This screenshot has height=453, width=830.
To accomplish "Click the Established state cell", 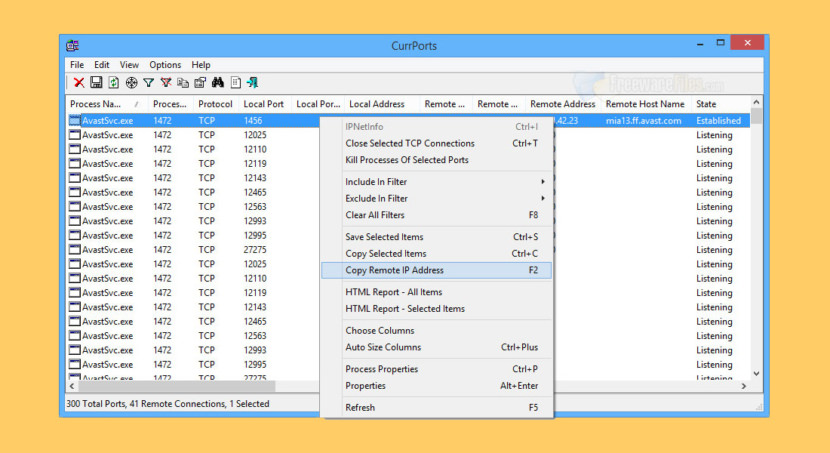I will tap(718, 121).
